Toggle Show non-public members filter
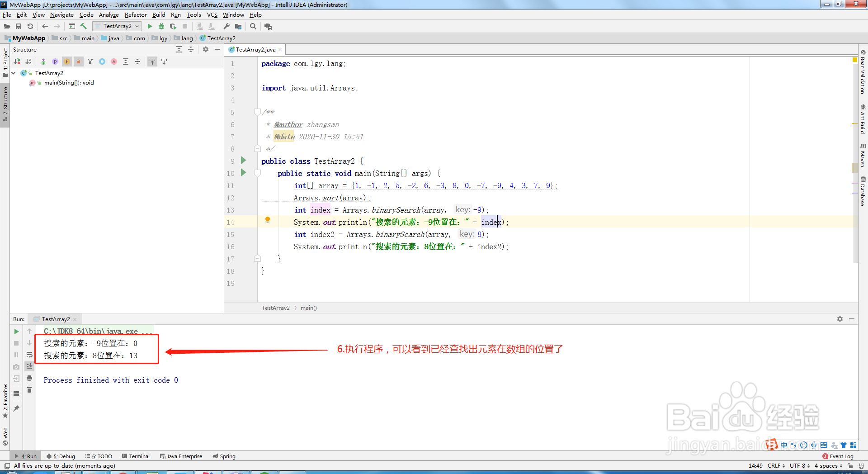The image size is (868, 474). (x=79, y=62)
